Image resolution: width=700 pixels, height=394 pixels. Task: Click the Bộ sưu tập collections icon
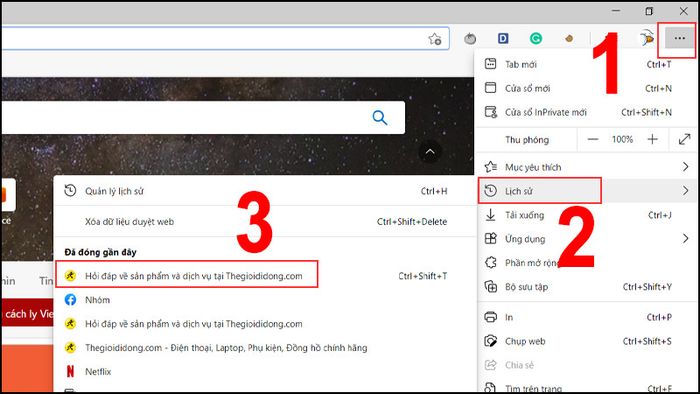(491, 286)
